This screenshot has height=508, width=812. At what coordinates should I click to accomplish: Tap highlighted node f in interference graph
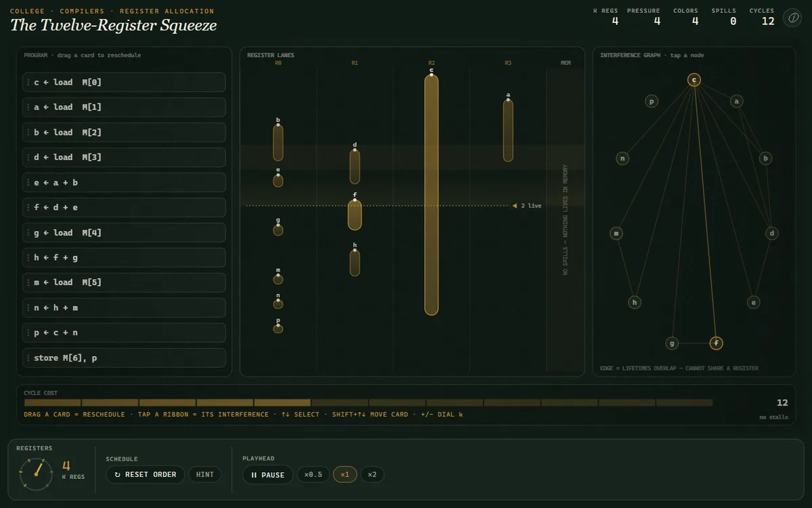coord(716,343)
